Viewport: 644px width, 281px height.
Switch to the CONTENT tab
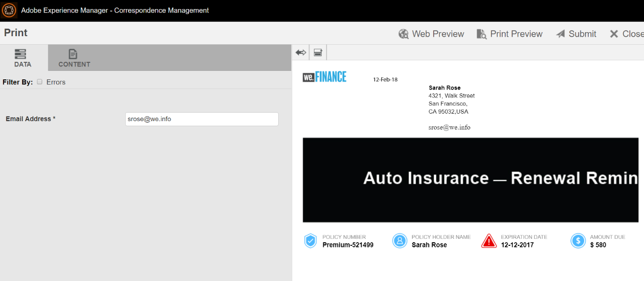[74, 58]
